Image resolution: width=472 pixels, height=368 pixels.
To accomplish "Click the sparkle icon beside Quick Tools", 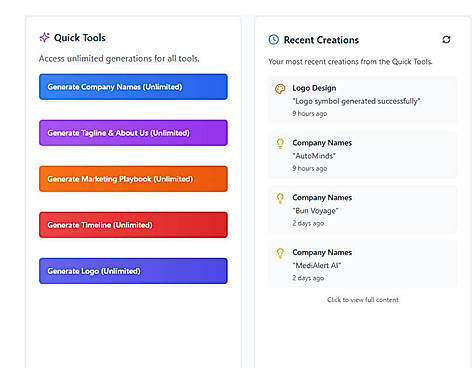I will 44,37.
